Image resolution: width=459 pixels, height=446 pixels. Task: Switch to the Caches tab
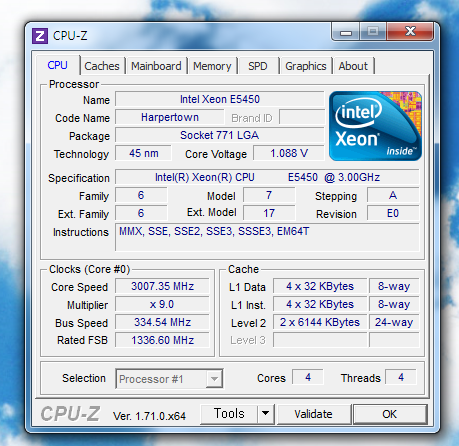pos(102,66)
